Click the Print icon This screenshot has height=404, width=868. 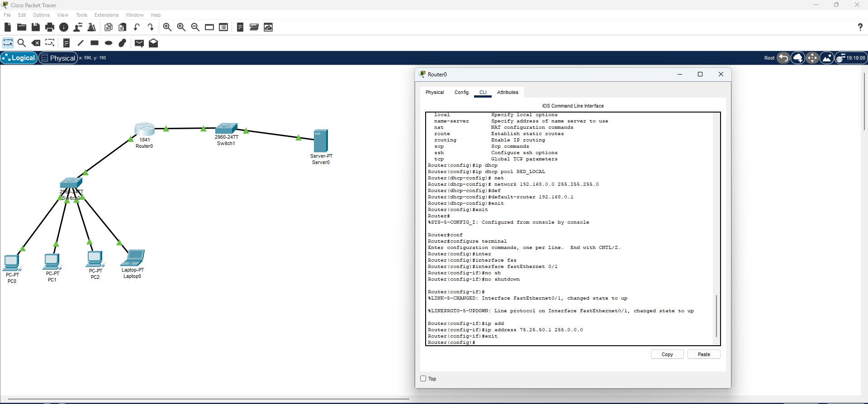(50, 27)
